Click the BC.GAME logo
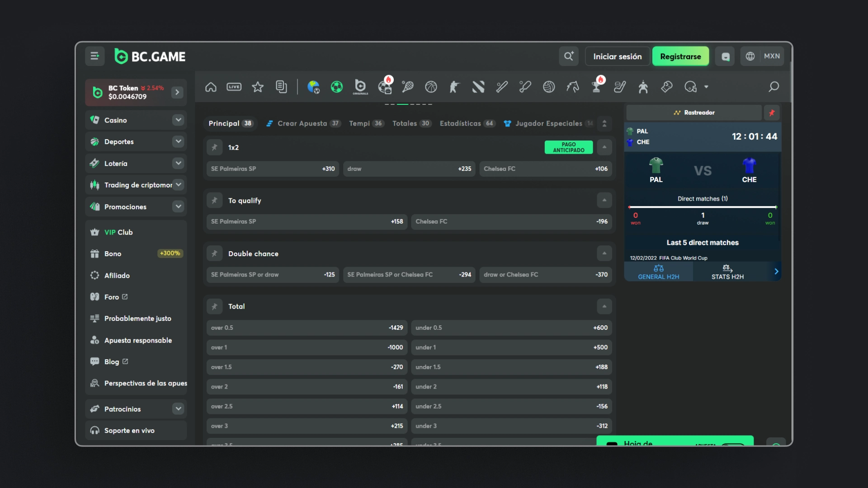Screen dimensions: 868x488 (x=150, y=56)
